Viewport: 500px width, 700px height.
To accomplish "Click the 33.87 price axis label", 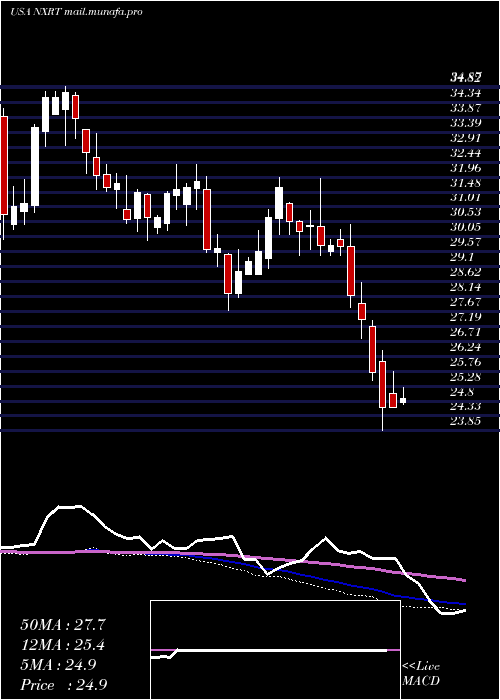I will point(465,108).
